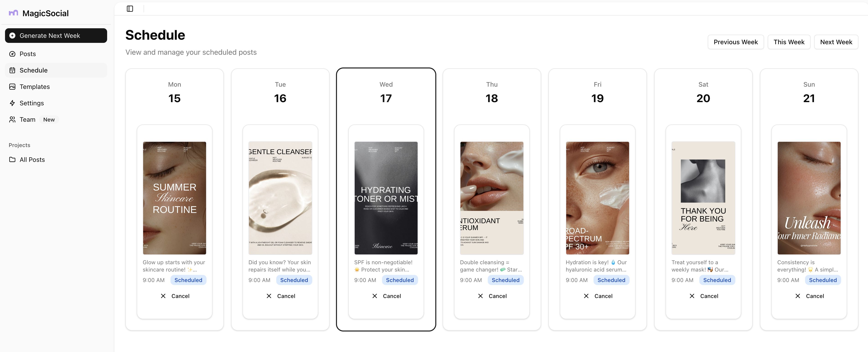Select the Schedule calendar icon
Image resolution: width=868 pixels, height=352 pixels.
tap(13, 70)
